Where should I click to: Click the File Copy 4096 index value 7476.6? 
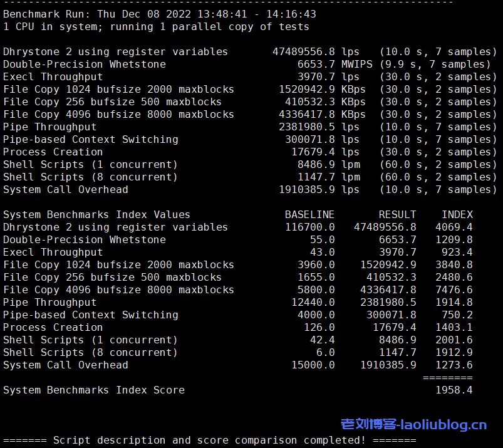[454, 289]
